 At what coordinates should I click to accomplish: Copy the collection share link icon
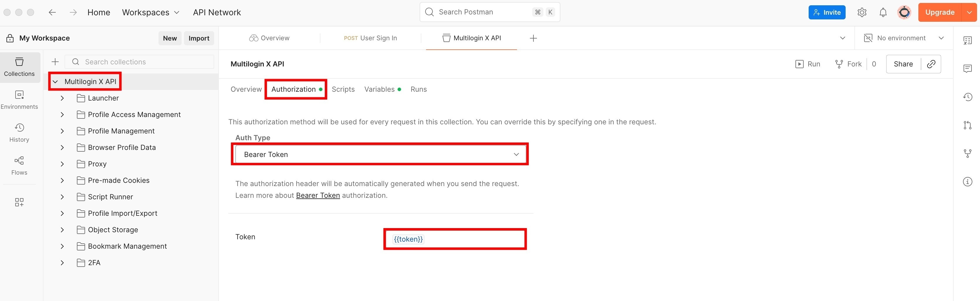coord(931,64)
